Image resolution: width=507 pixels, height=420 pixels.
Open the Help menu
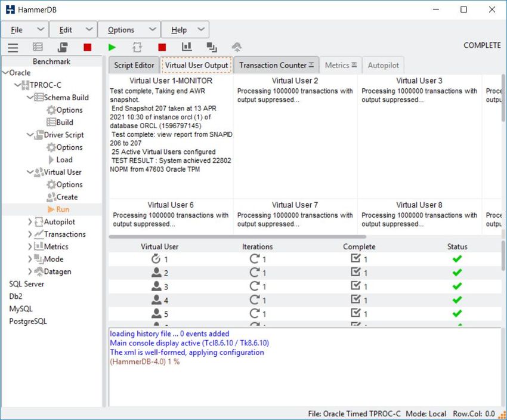tap(185, 30)
